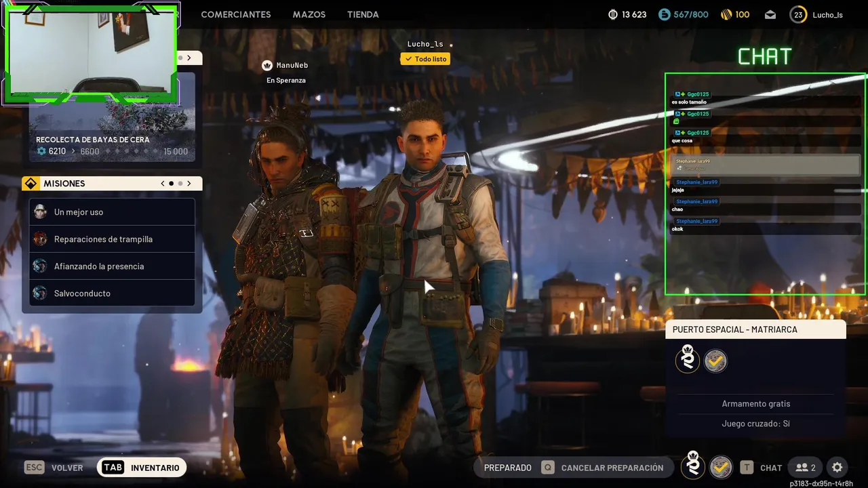Viewport: 868px width, 488px height.
Task: Click the trader avatar beside Salvoconducto
Action: pyautogui.click(x=40, y=293)
